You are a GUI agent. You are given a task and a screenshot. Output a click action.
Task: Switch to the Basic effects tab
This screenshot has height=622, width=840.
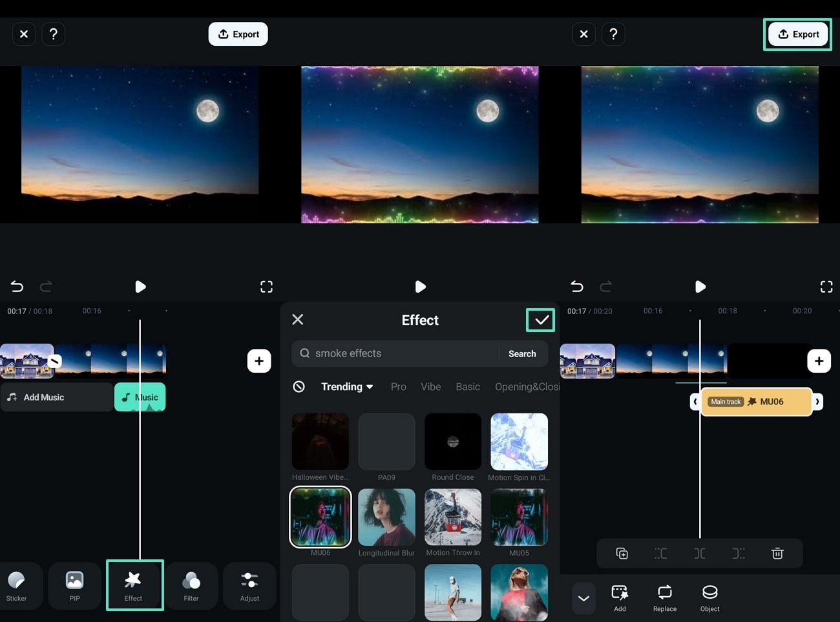(x=468, y=387)
